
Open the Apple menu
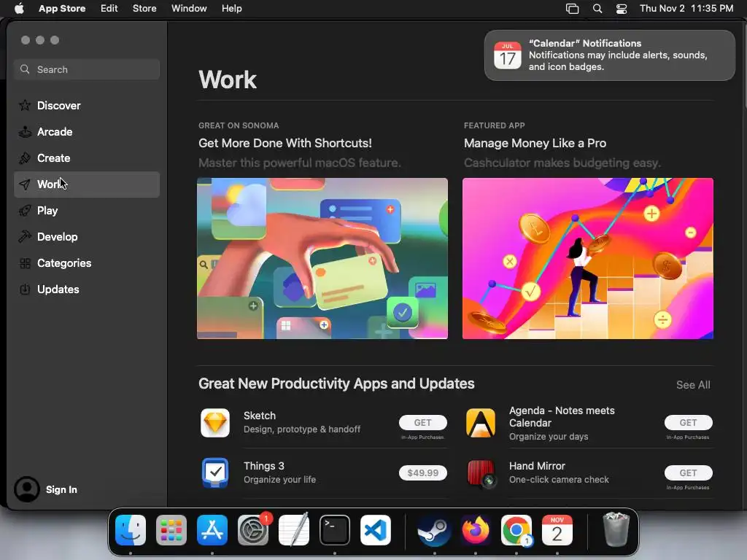tap(19, 9)
